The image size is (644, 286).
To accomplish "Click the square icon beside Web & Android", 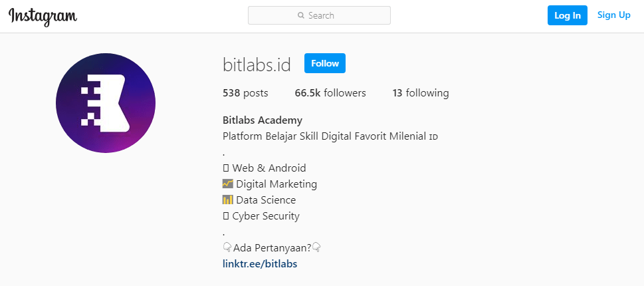I will point(226,168).
